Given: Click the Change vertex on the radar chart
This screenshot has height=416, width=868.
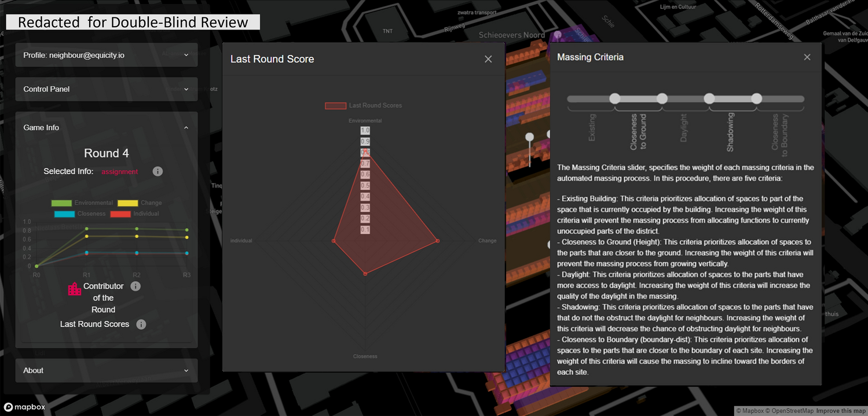Looking at the screenshot, I should point(437,241).
